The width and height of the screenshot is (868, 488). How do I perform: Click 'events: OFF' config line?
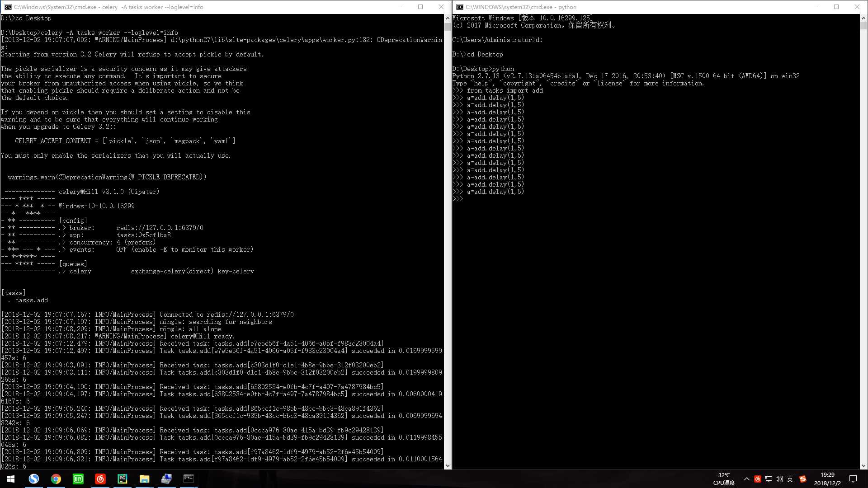tap(156, 249)
